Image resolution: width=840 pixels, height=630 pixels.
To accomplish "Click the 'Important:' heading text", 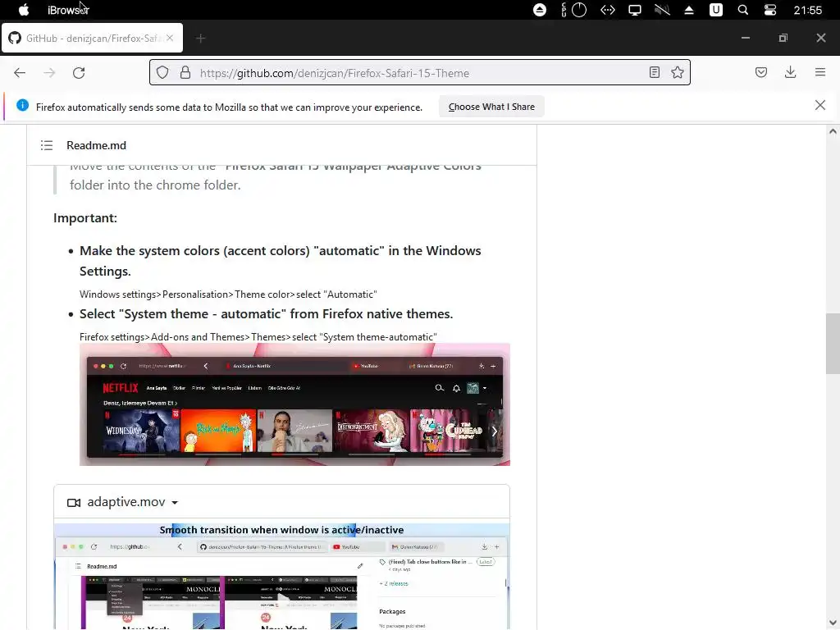I will pyautogui.click(x=85, y=218).
